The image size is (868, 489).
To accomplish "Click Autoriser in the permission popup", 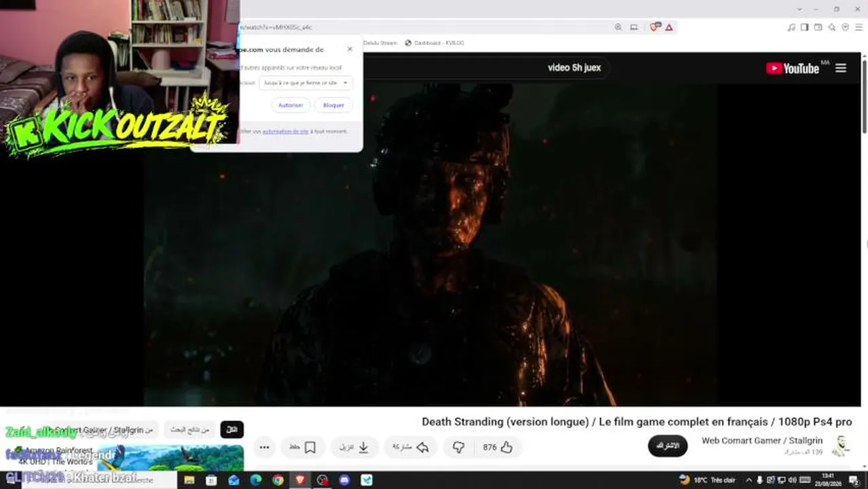I will tap(291, 105).
